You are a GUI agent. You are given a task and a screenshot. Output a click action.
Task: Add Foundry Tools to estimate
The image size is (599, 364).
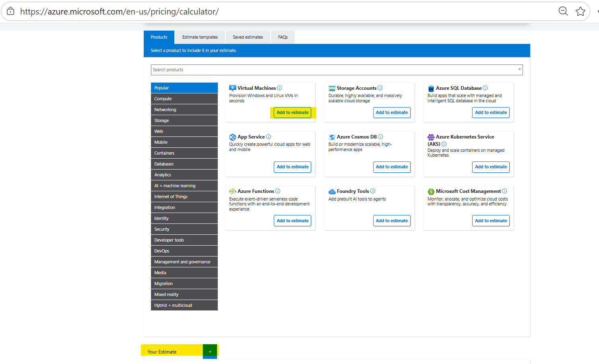tap(392, 221)
